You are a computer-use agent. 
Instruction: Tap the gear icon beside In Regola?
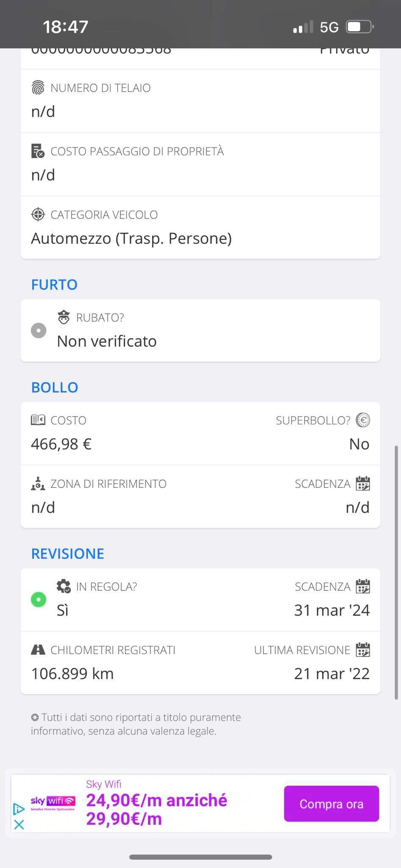click(x=64, y=587)
